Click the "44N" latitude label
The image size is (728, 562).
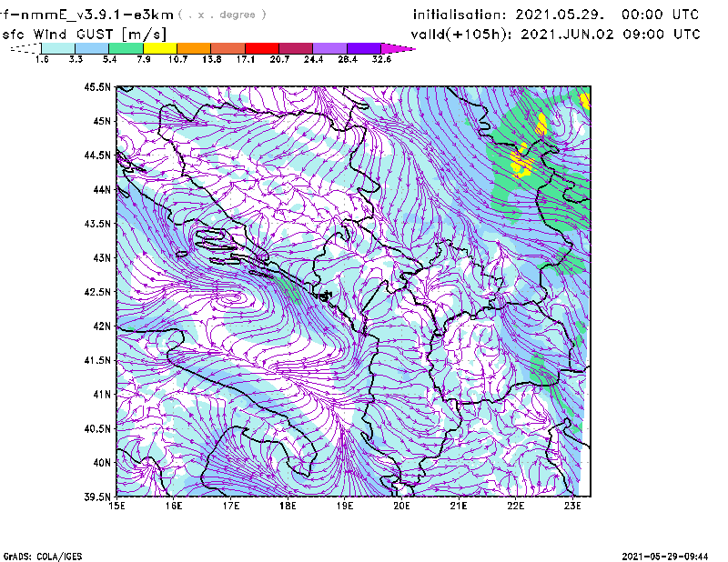coord(102,189)
